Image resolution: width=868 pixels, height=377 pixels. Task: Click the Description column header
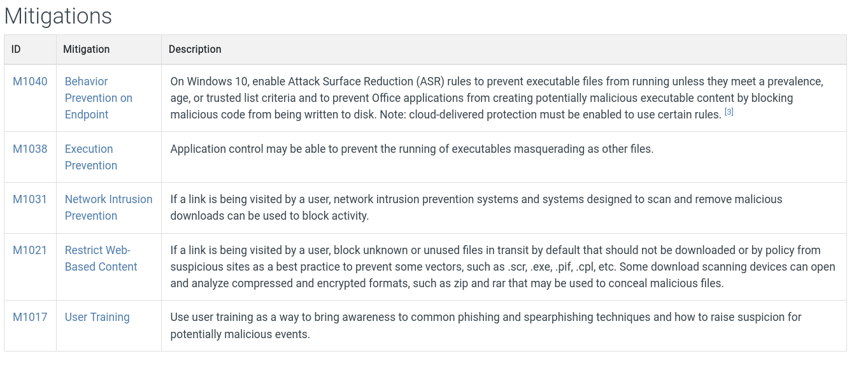[195, 49]
